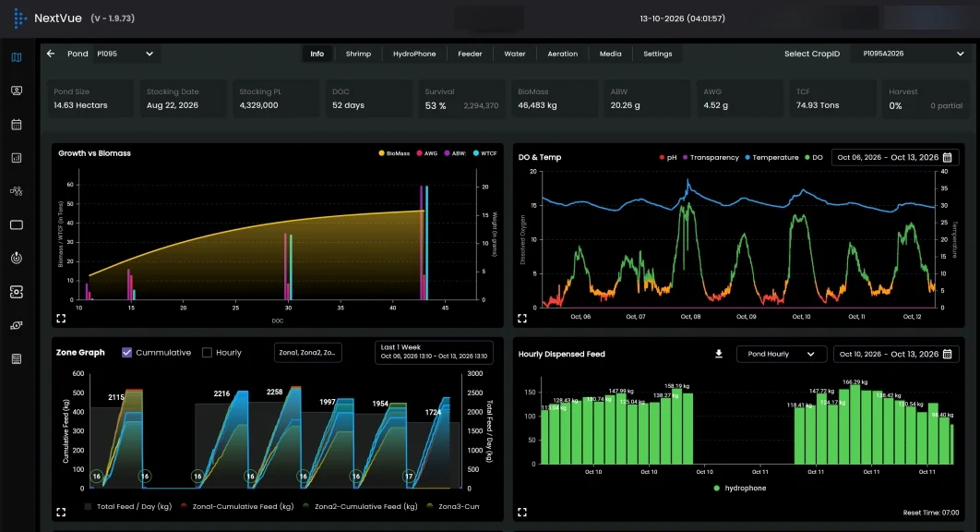This screenshot has width=980, height=532.
Task: Switch to the Shrimp tab
Action: [358, 54]
